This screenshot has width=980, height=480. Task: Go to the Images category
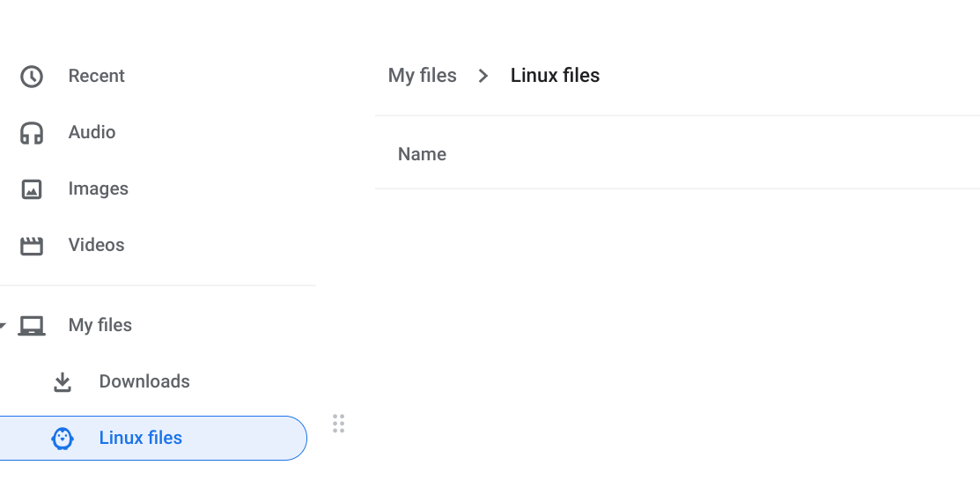[98, 189]
